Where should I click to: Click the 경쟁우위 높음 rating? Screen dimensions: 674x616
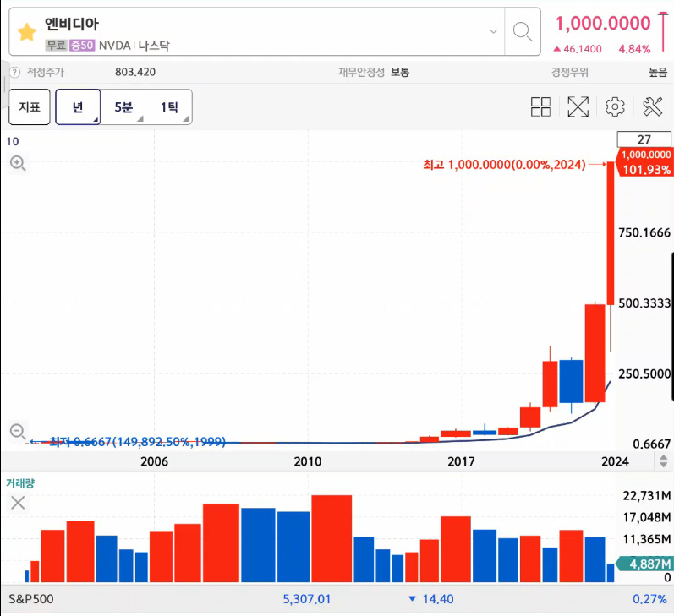tap(609, 72)
